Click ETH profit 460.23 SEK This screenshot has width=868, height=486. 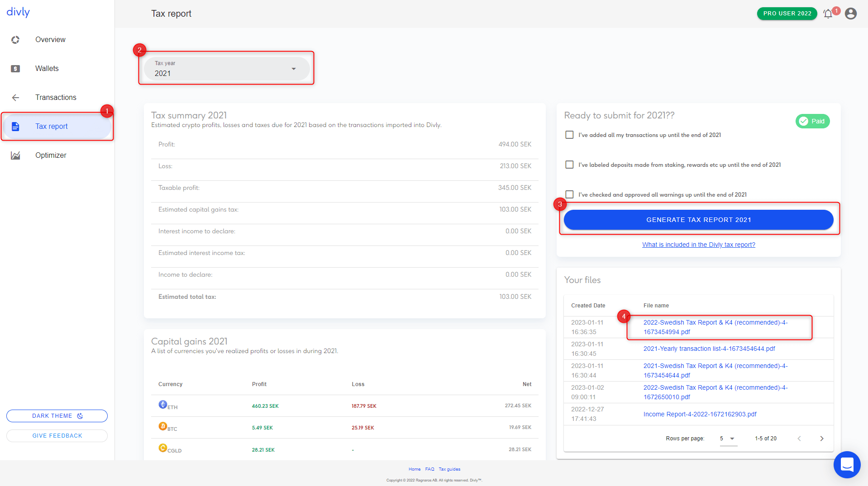tap(265, 406)
